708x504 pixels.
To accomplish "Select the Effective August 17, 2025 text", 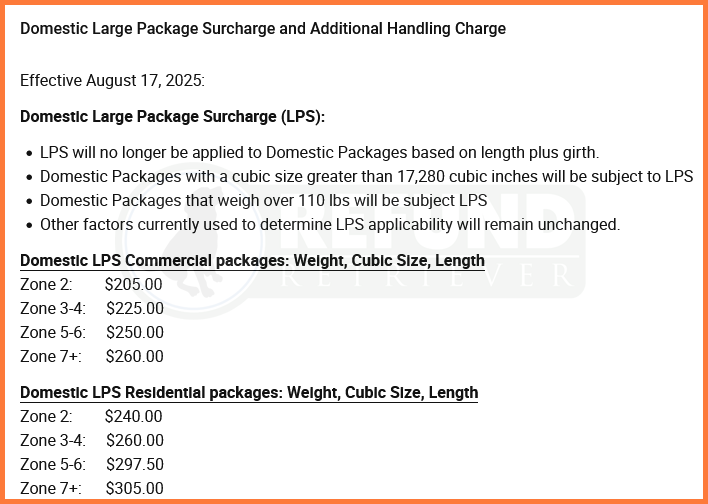I will [x=112, y=81].
